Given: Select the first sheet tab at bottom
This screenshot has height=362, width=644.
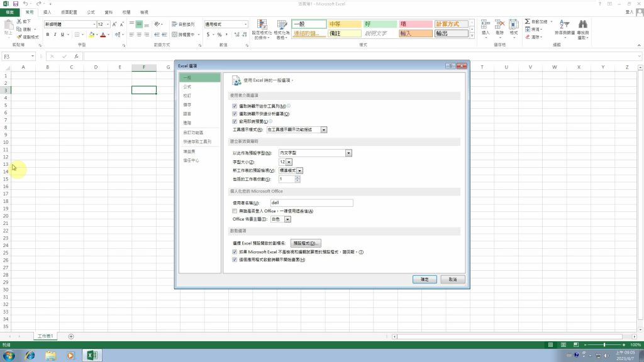Looking at the screenshot, I should point(45,337).
